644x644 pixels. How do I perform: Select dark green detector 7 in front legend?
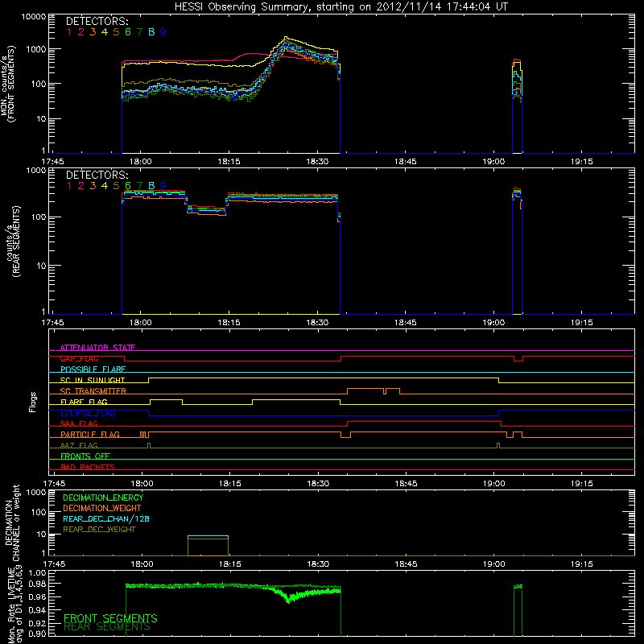click(139, 32)
